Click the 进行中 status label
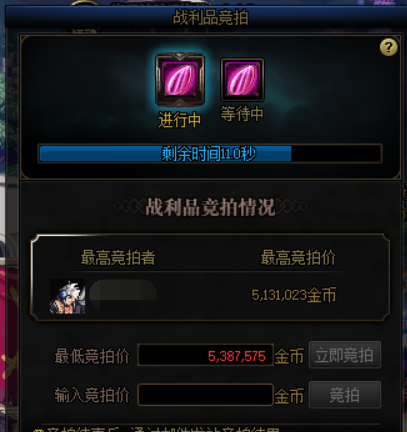The height and width of the screenshot is (432, 407). (180, 120)
